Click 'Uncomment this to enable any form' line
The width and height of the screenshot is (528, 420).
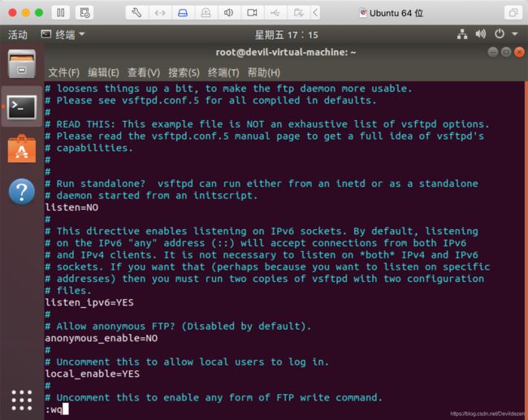(x=214, y=397)
